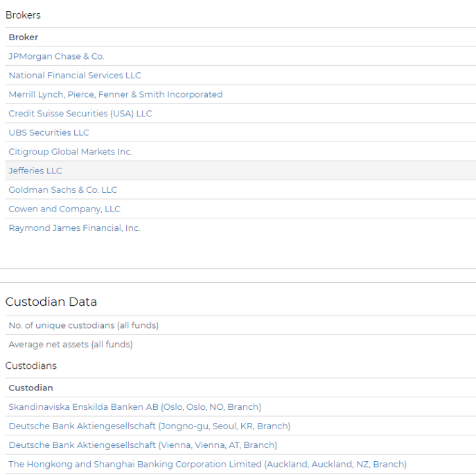Image resolution: width=476 pixels, height=475 pixels.
Task: Open Merrill Lynch, Pierce, Fenner & Smith link
Action: 116,94
